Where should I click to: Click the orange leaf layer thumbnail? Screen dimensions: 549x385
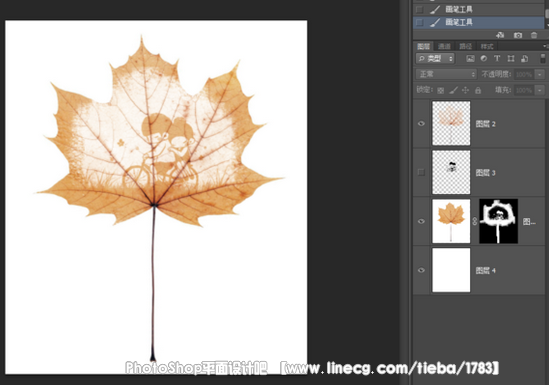(451, 221)
